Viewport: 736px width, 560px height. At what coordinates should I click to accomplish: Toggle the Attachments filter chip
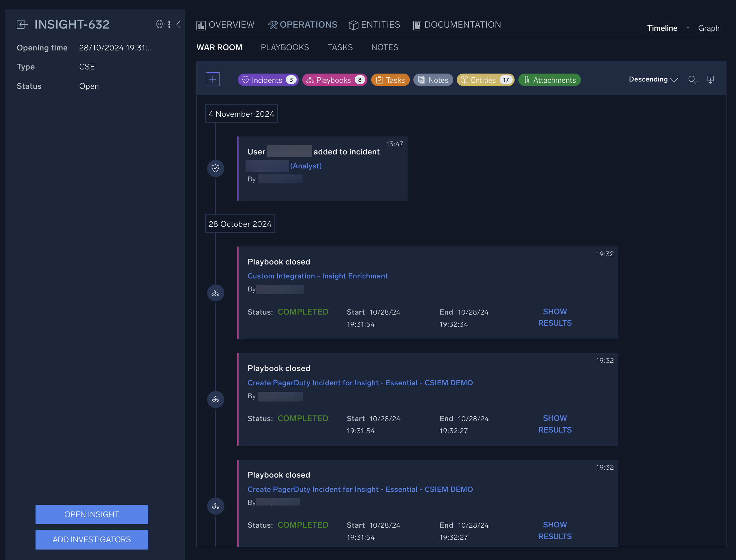[x=549, y=80]
